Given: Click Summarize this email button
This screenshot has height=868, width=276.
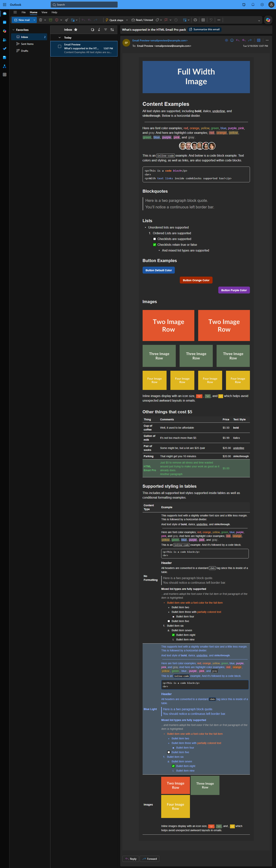Looking at the screenshot, I should click(204, 30).
